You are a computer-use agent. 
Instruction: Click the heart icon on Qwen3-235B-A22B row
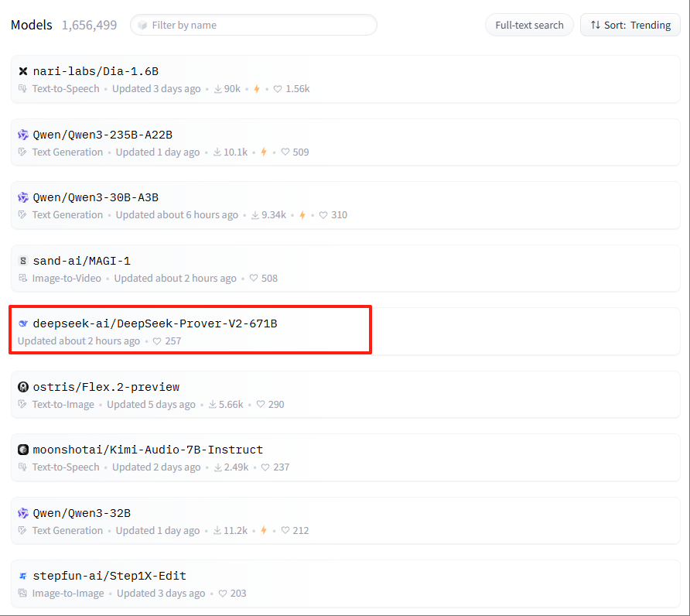tap(285, 152)
